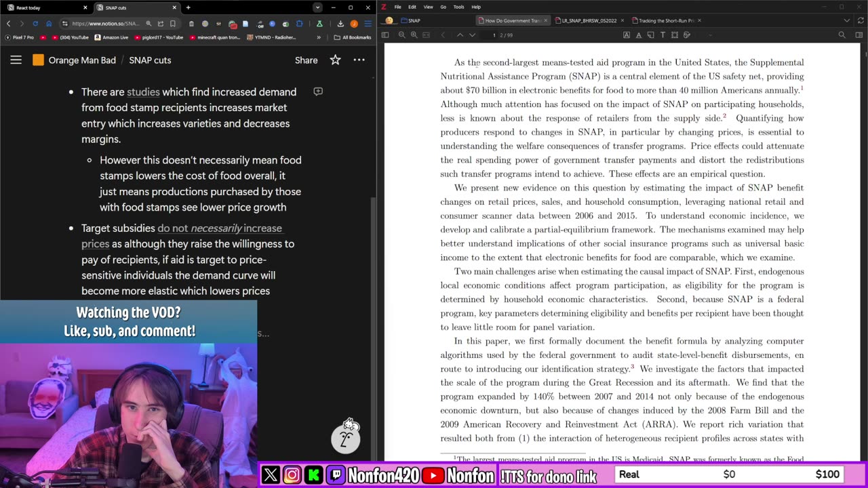Toggle Zotero right context pane
The image size is (868, 488).
[859, 35]
